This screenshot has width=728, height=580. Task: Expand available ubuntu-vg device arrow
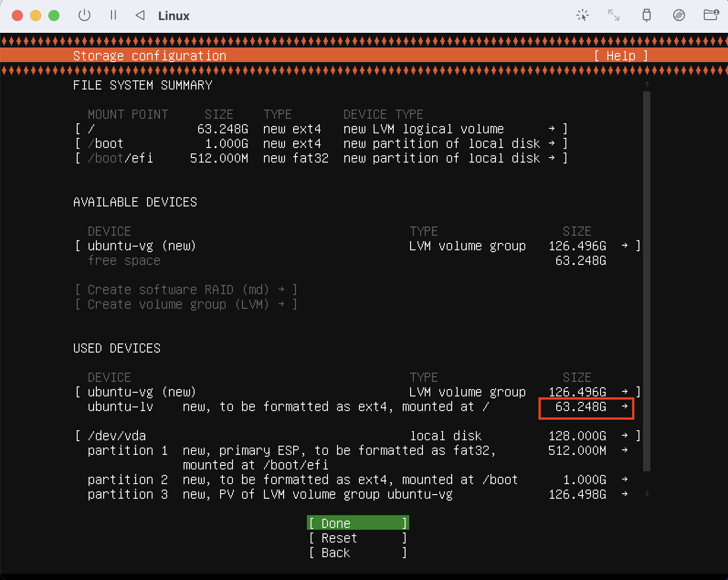coord(625,246)
